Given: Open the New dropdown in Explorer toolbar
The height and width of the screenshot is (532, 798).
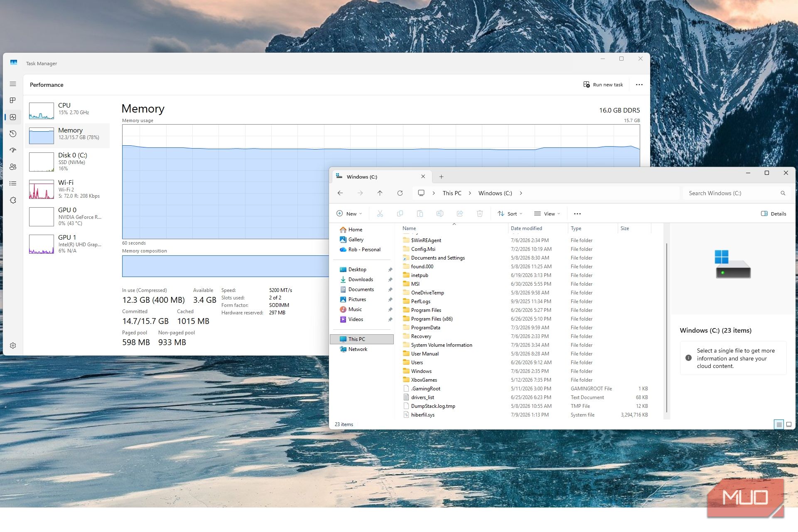Looking at the screenshot, I should coord(349,214).
